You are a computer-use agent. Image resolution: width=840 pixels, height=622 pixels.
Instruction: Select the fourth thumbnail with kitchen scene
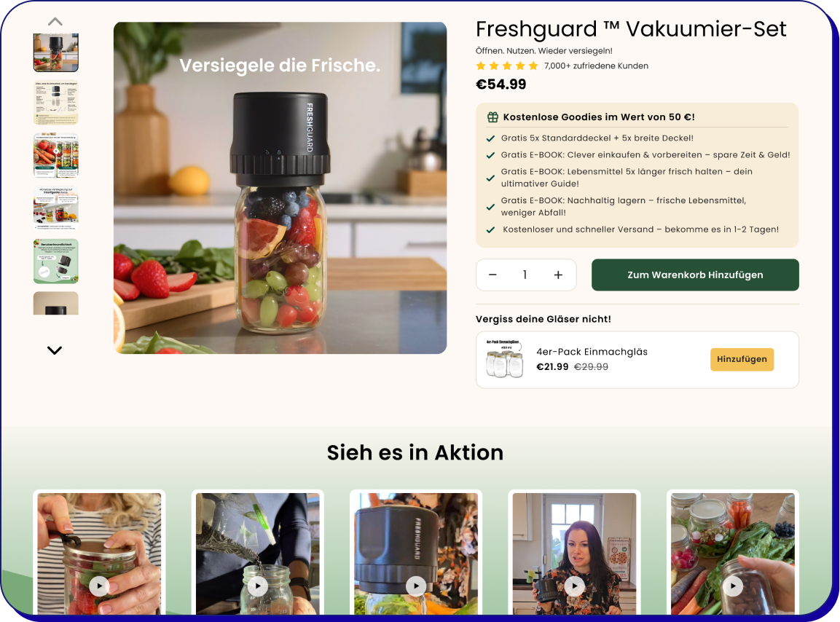[x=55, y=208]
